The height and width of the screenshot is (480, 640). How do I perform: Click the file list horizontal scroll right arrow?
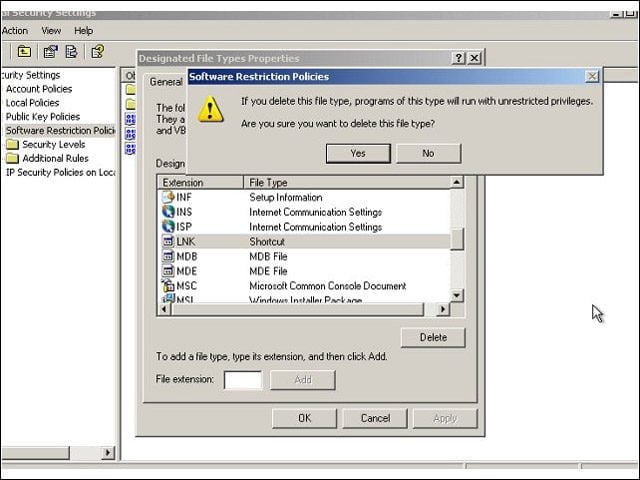click(x=443, y=309)
